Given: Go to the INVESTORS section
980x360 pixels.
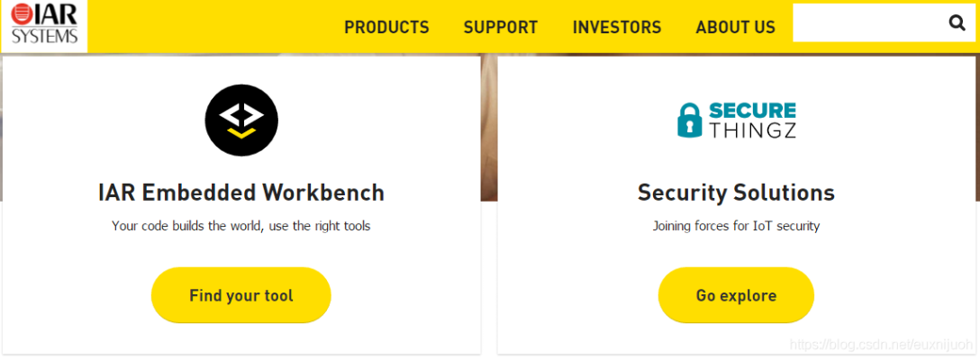Looking at the screenshot, I should click(x=617, y=27).
